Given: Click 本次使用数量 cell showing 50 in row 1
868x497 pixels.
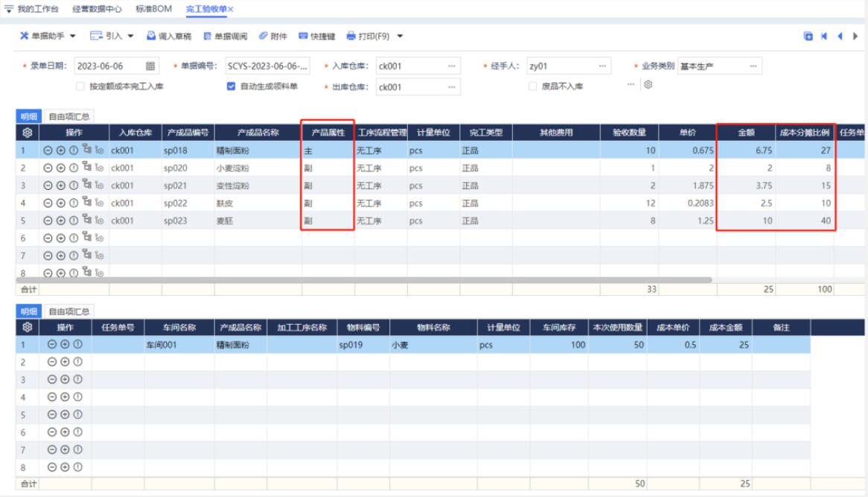Looking at the screenshot, I should (617, 345).
